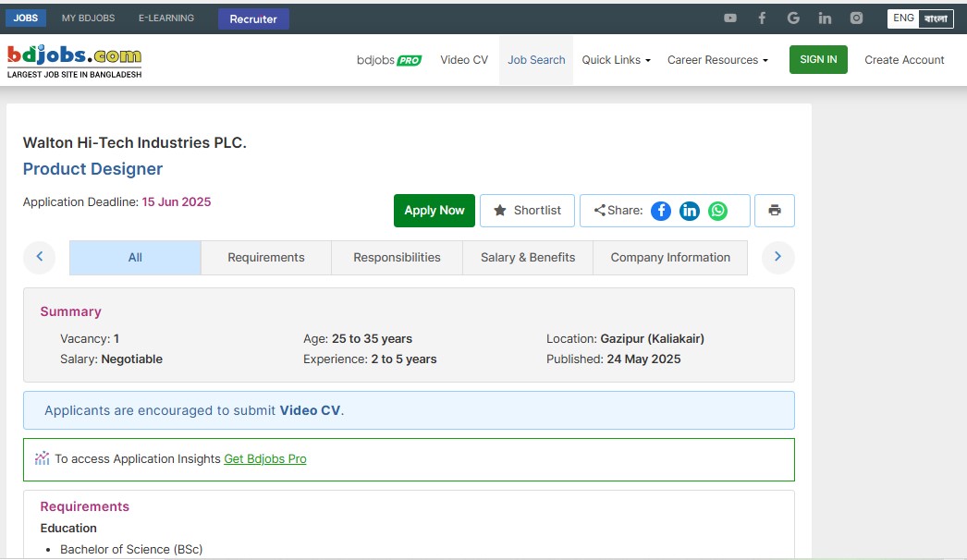The image size is (967, 560).
Task: Open the Video CV nav link
Action: click(x=464, y=60)
